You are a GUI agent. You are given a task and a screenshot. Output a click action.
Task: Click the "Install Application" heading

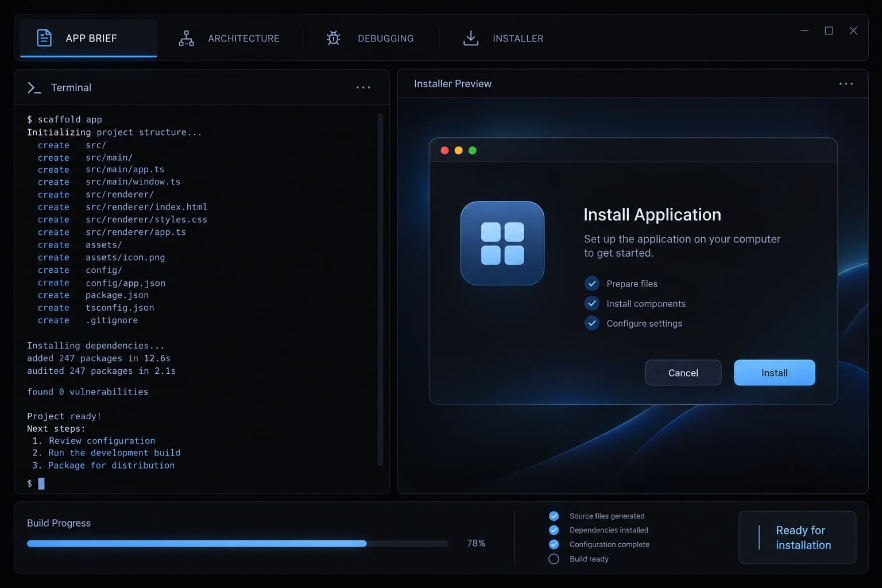(652, 215)
